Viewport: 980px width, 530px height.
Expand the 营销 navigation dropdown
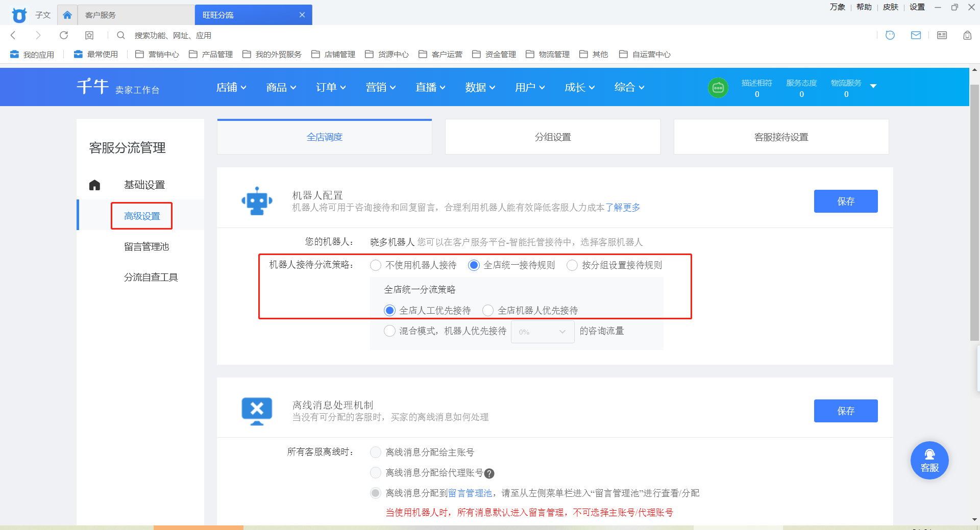[381, 87]
